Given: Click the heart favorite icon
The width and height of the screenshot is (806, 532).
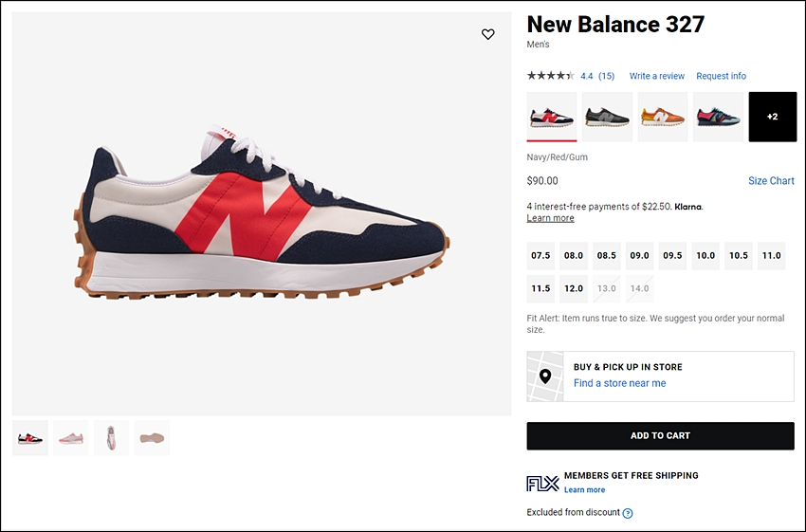Looking at the screenshot, I should [487, 34].
